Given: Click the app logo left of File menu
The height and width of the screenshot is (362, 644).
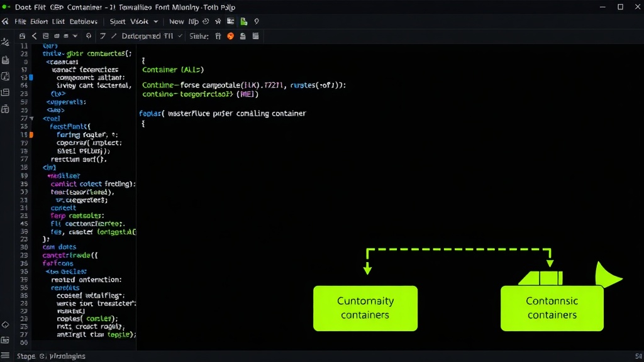Looking at the screenshot, I should 5,21.
